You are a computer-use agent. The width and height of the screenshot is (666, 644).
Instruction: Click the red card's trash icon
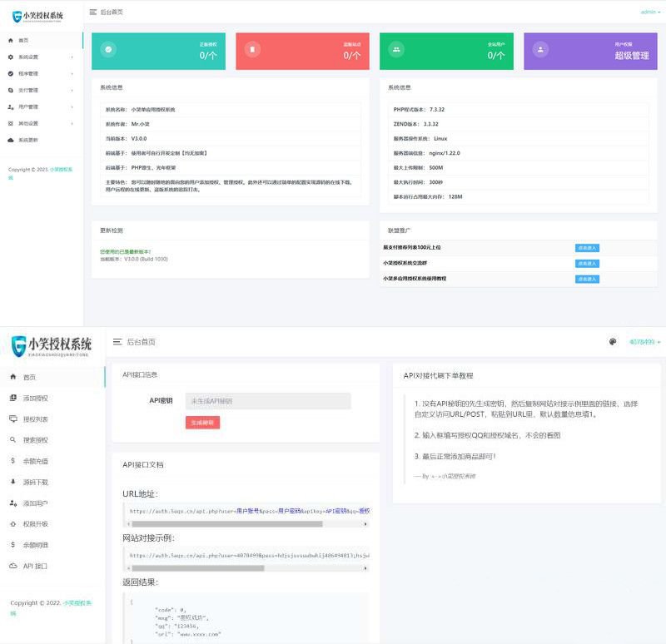coord(252,49)
